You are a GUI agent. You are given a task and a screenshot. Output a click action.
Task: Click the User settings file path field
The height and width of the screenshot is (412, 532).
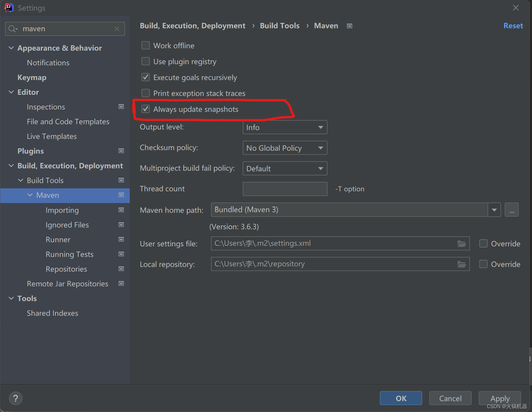click(x=340, y=243)
